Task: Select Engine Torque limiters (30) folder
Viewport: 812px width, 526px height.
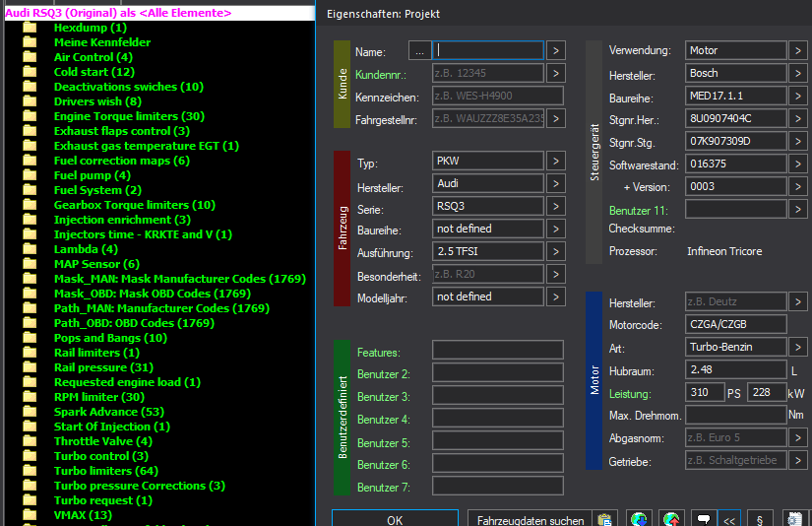Action: pyautogui.click(x=129, y=116)
